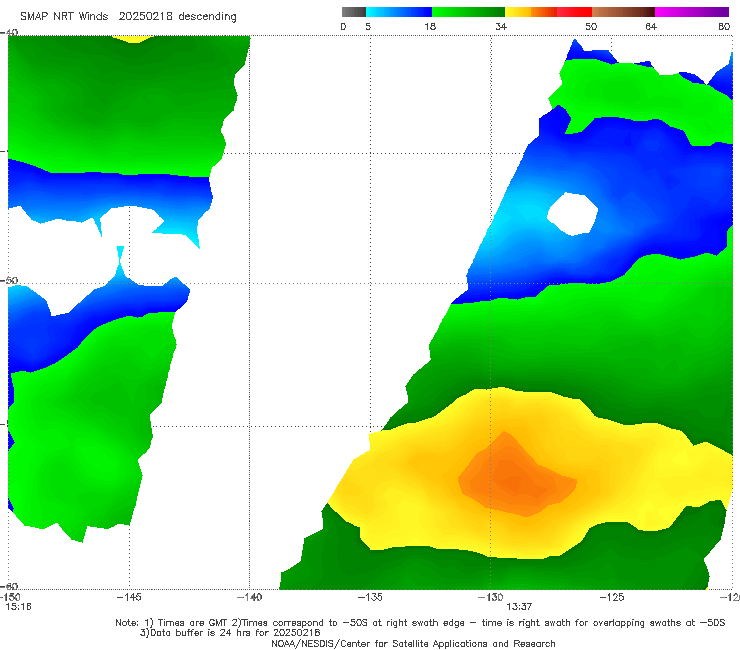Click the swath time '13:37'
The width and height of the screenshot is (740, 650).
coord(519,607)
